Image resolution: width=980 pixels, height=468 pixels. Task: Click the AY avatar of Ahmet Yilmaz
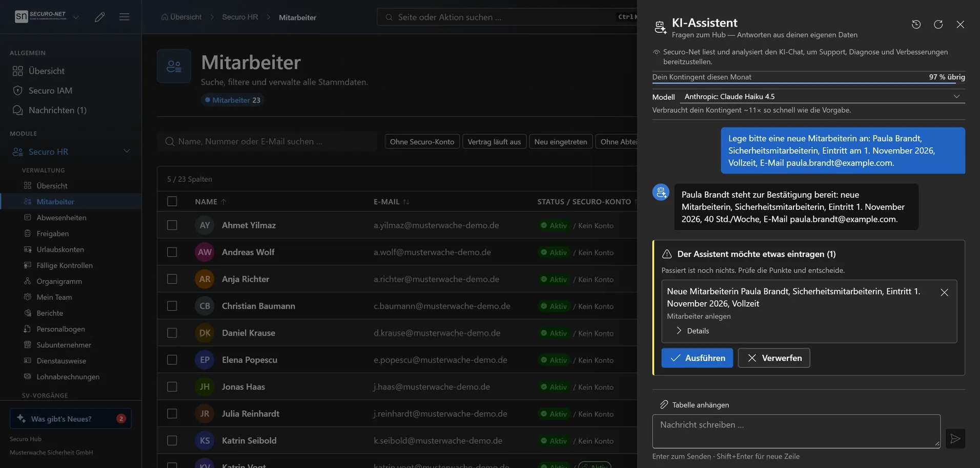coord(205,225)
